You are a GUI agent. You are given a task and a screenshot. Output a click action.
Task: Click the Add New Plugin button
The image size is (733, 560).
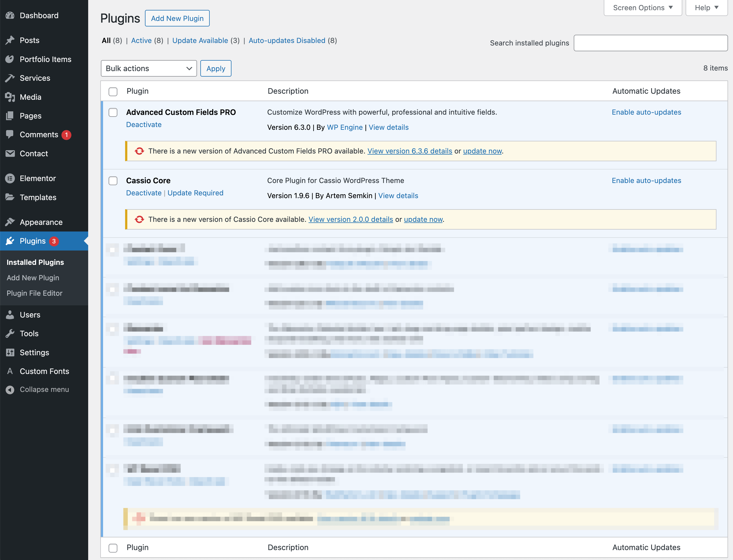[x=177, y=18]
